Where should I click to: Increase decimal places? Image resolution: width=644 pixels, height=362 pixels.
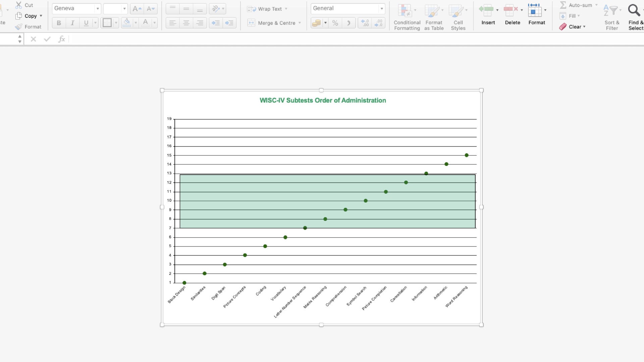tap(365, 23)
